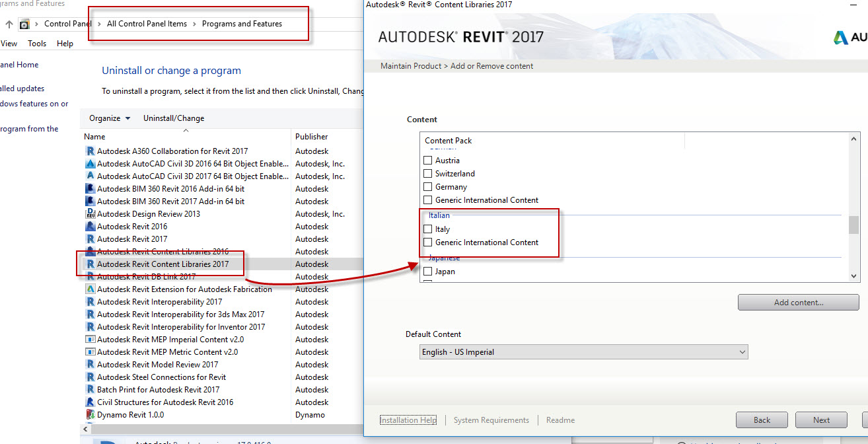This screenshot has height=444, width=868.
Task: Check the Japan content checkbox
Action: [x=427, y=271]
